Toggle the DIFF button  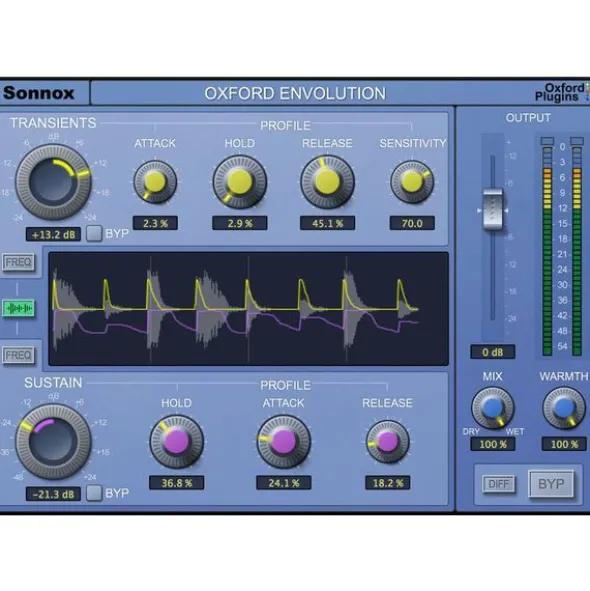[498, 484]
